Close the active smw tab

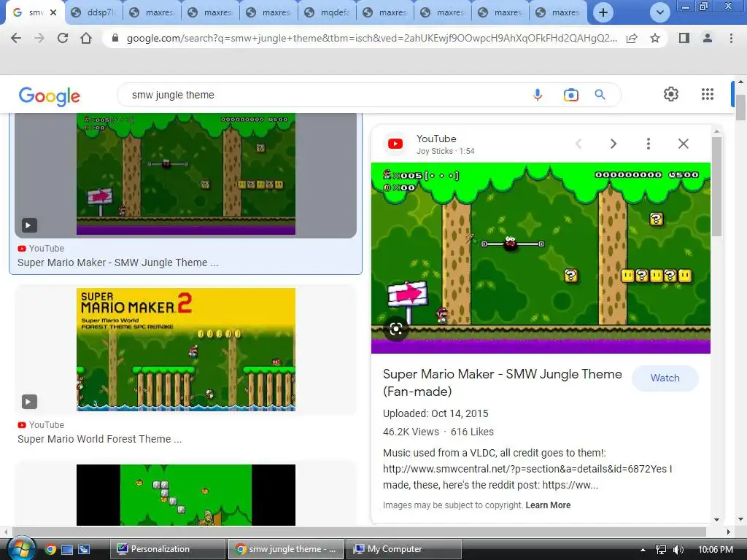click(x=53, y=12)
